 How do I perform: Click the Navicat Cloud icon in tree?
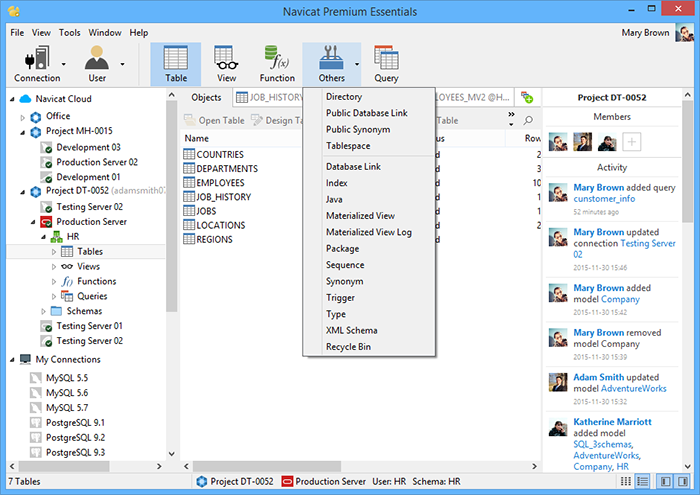(25, 99)
